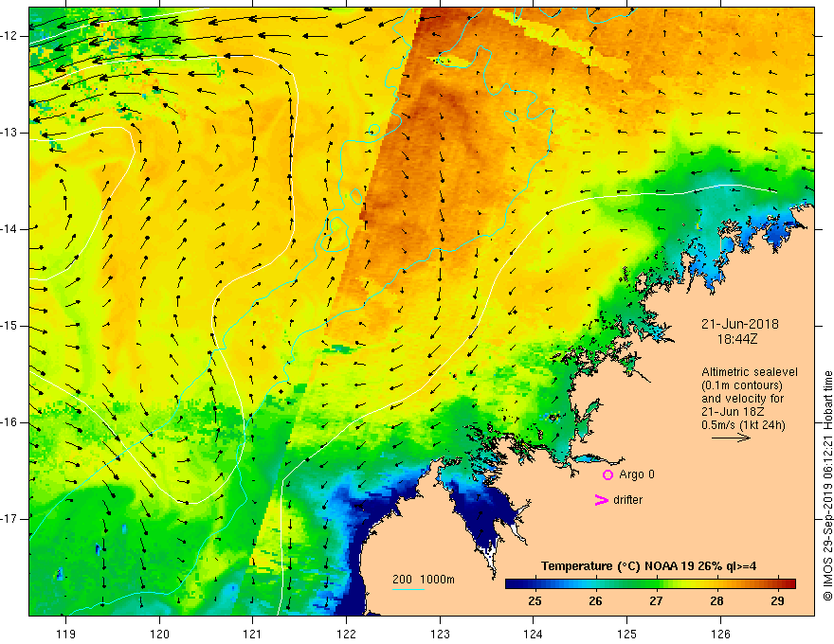Viewport: 834px width, 644px height.
Task: Click the vertical IMOS copyright timestamp text
Action: coord(827,486)
